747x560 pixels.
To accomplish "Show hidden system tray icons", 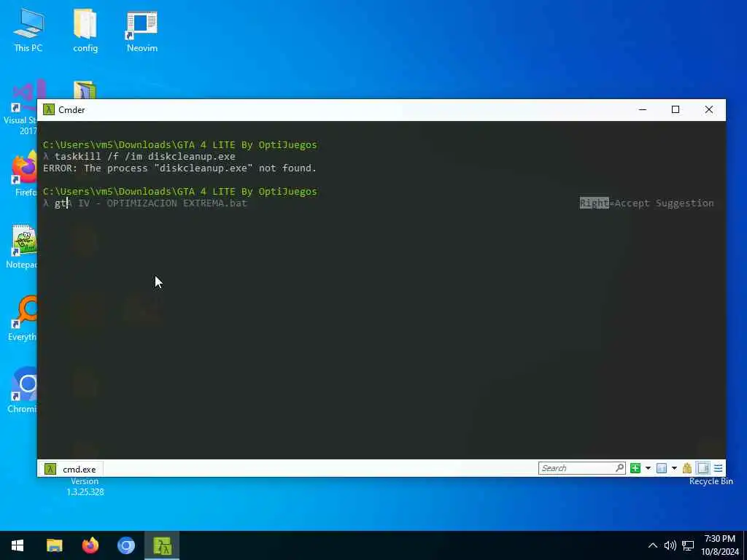I will 653,545.
